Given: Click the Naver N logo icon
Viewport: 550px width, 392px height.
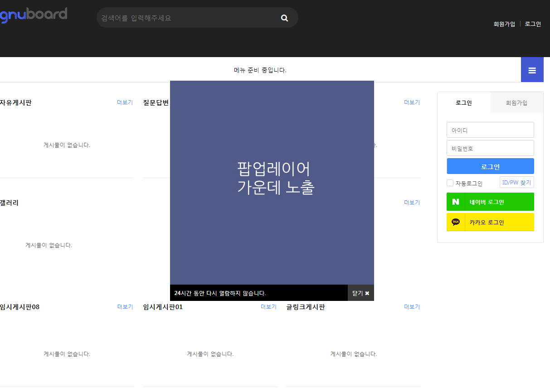Looking at the screenshot, I should pos(456,202).
